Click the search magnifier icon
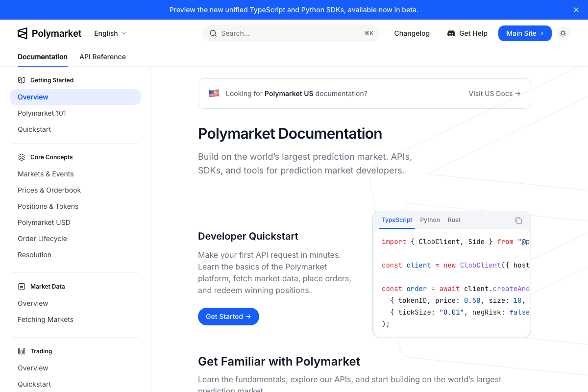The image size is (588, 392). click(x=213, y=33)
